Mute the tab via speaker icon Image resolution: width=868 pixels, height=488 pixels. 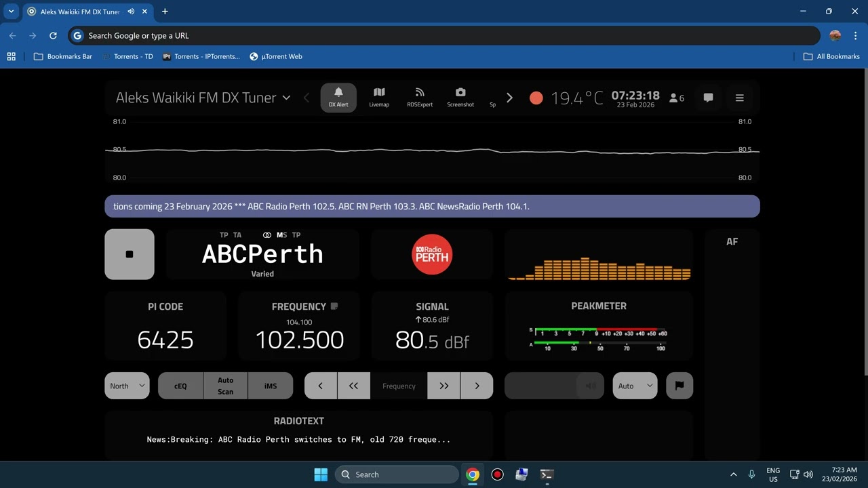131,12
